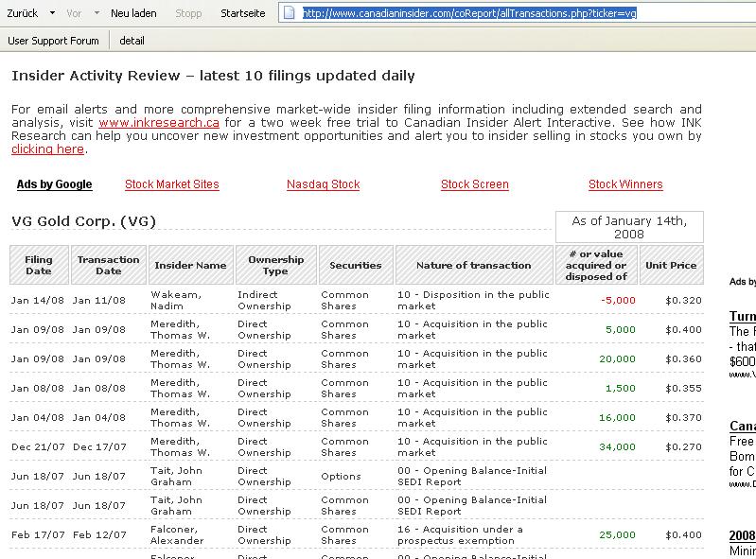Click 'Dec 17/07' transaction date
The image size is (756, 559).
pos(99,447)
